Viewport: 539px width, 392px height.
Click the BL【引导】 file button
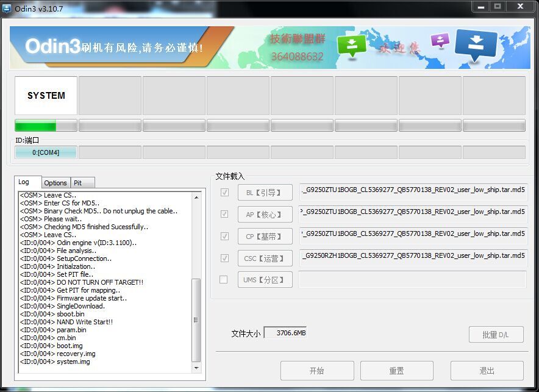tap(265, 193)
